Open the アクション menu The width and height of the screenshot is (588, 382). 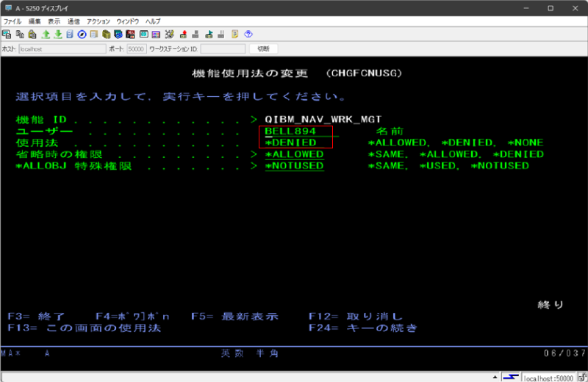pyautogui.click(x=98, y=21)
